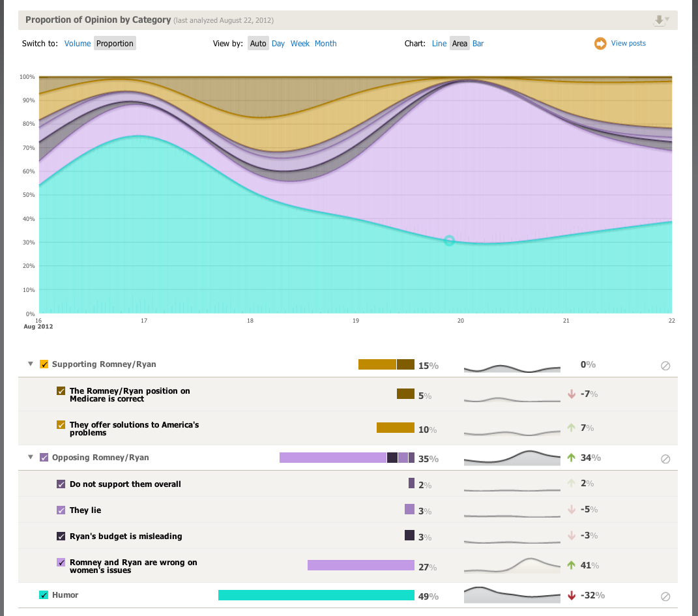
Task: Click the circle data marker on chart
Action: 449,241
